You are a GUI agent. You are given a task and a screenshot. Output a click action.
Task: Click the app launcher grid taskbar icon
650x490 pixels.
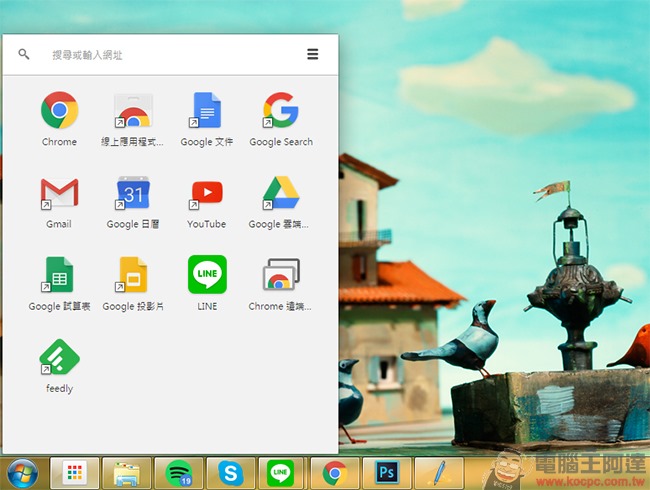coord(75,473)
